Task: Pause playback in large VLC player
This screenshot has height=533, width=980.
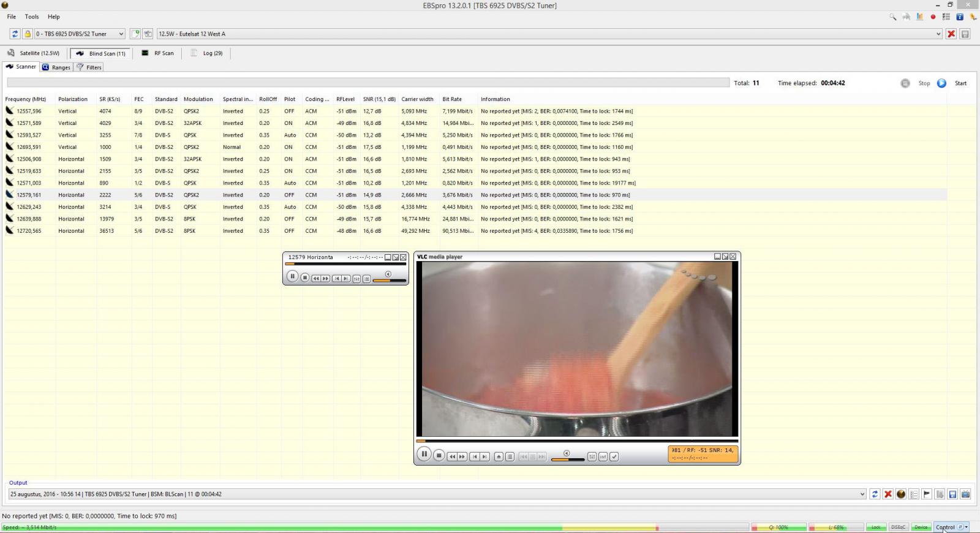Action: pyautogui.click(x=424, y=455)
